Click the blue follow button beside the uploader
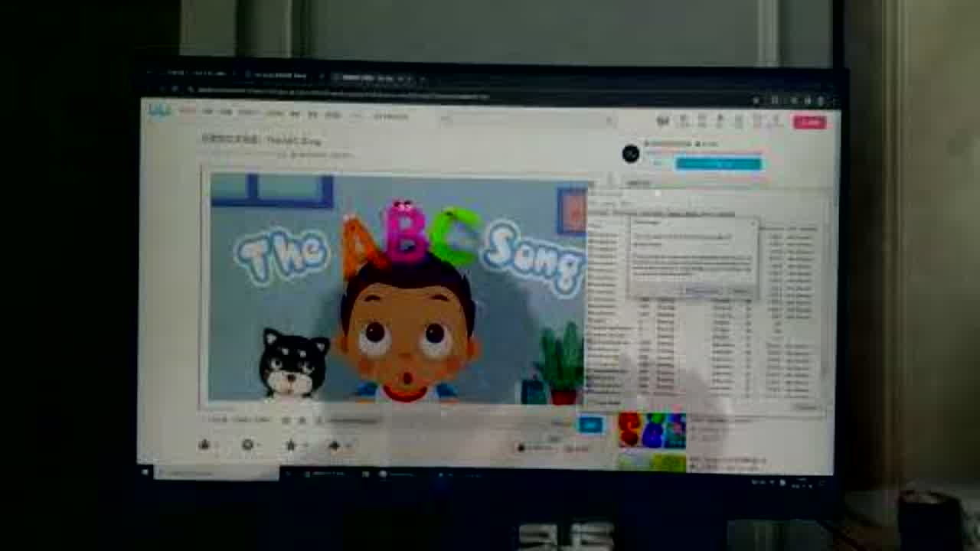Image resolution: width=980 pixels, height=551 pixels. [718, 164]
